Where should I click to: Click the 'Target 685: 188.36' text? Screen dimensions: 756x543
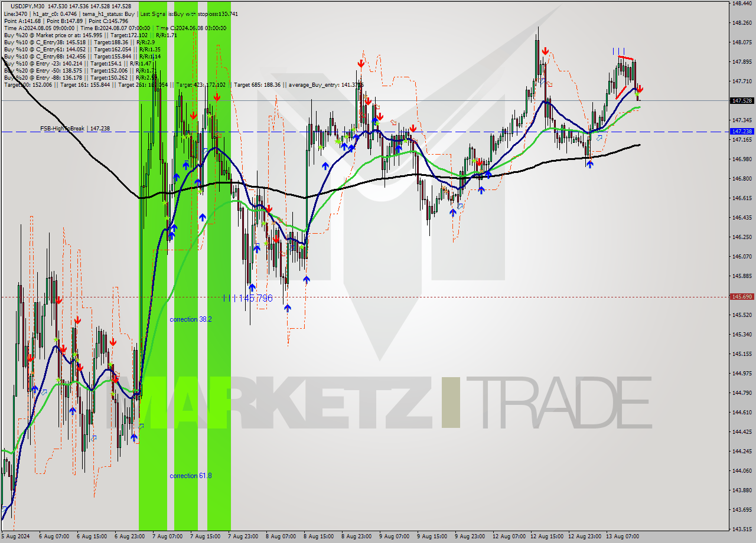[x=258, y=84]
